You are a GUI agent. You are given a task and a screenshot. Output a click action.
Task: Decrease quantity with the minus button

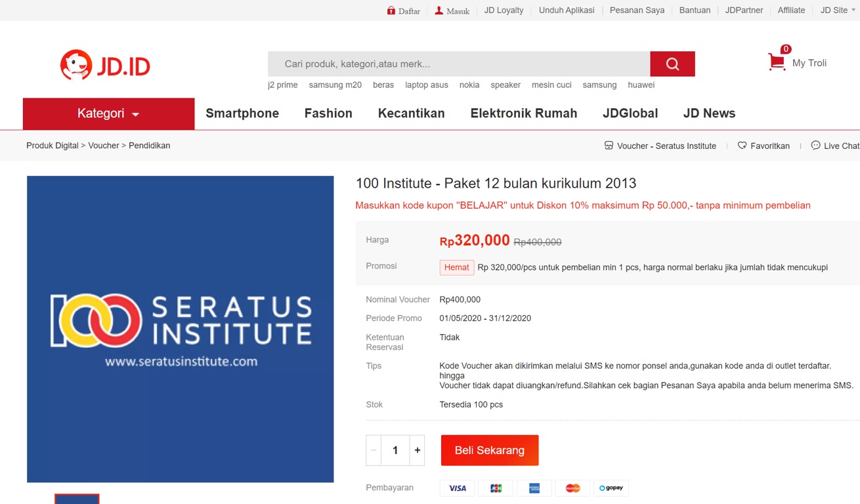pyautogui.click(x=374, y=450)
